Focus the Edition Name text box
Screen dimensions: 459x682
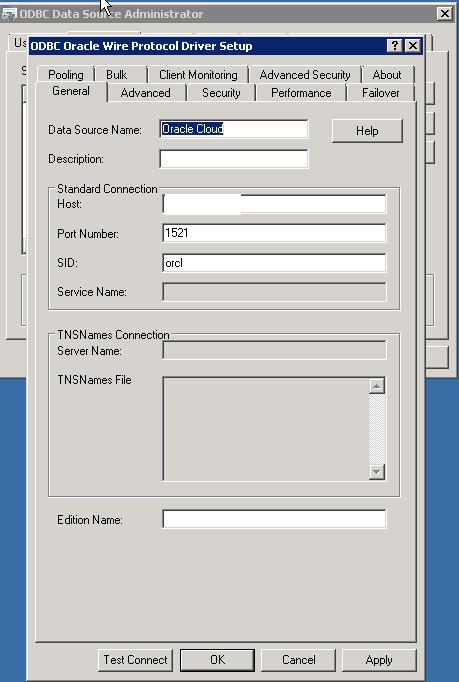click(274, 519)
